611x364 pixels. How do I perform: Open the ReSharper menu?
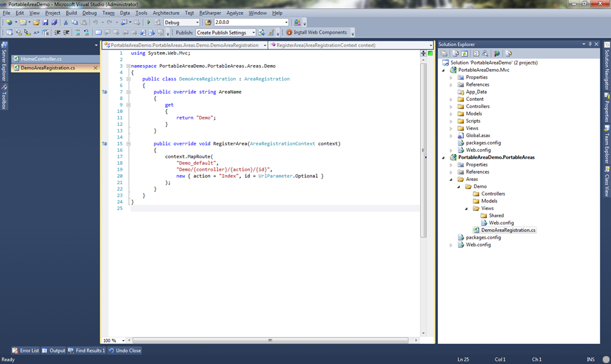click(x=210, y=13)
